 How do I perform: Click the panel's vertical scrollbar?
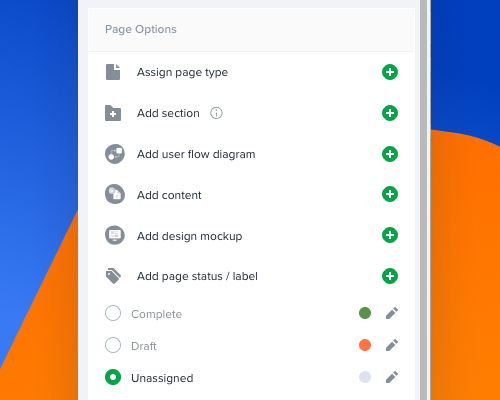[x=424, y=200]
